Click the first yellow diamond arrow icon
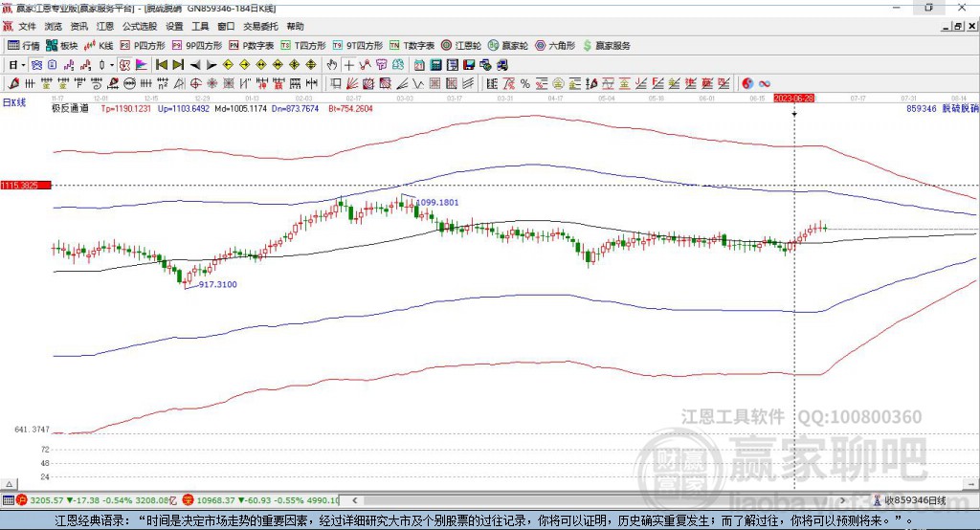980x530 pixels. pyautogui.click(x=228, y=65)
